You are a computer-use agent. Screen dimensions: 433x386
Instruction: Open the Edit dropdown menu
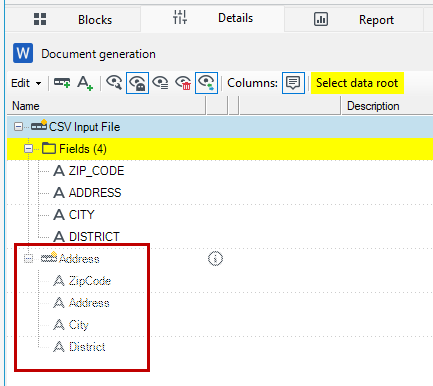26,83
